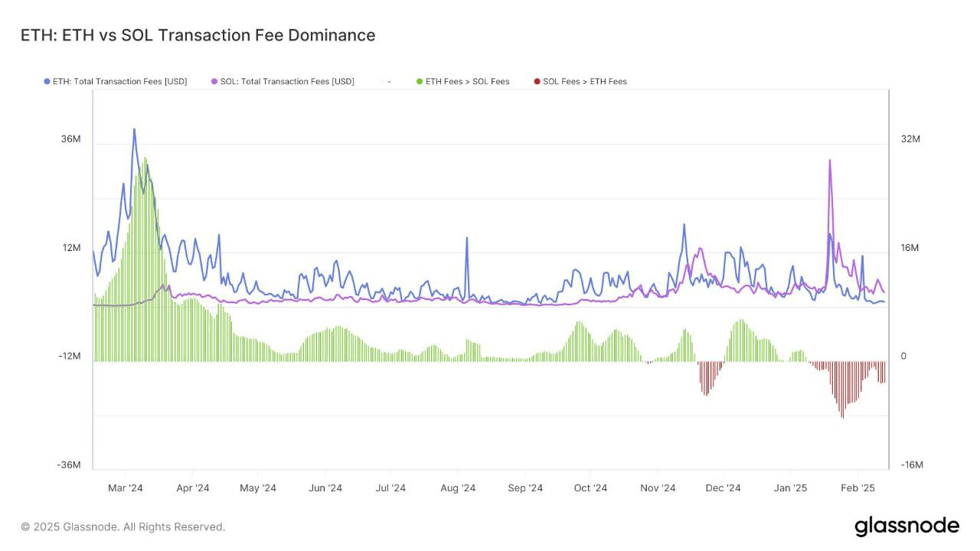Click the Jun '24 axis label
The image size is (980, 551).
pyautogui.click(x=325, y=487)
